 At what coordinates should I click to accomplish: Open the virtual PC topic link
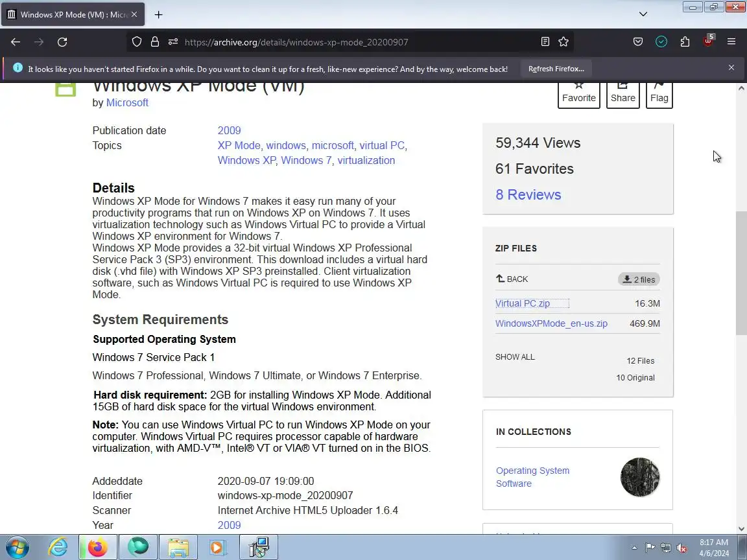pos(382,145)
